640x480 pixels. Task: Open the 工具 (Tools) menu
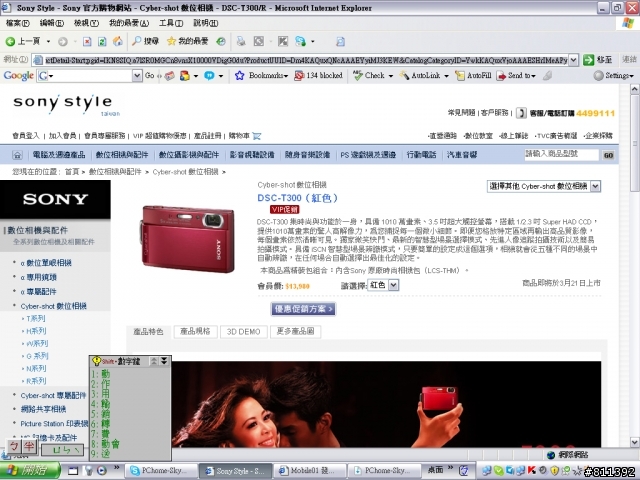[171, 23]
